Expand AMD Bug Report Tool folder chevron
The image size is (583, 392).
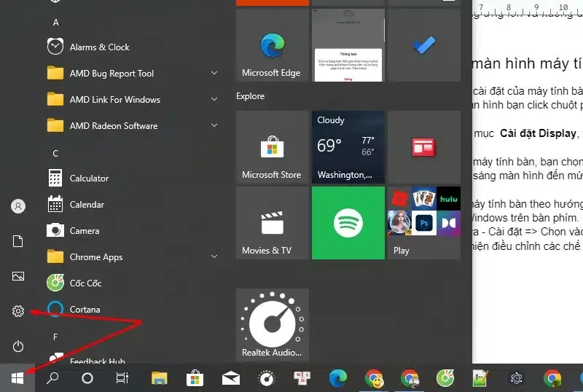214,73
